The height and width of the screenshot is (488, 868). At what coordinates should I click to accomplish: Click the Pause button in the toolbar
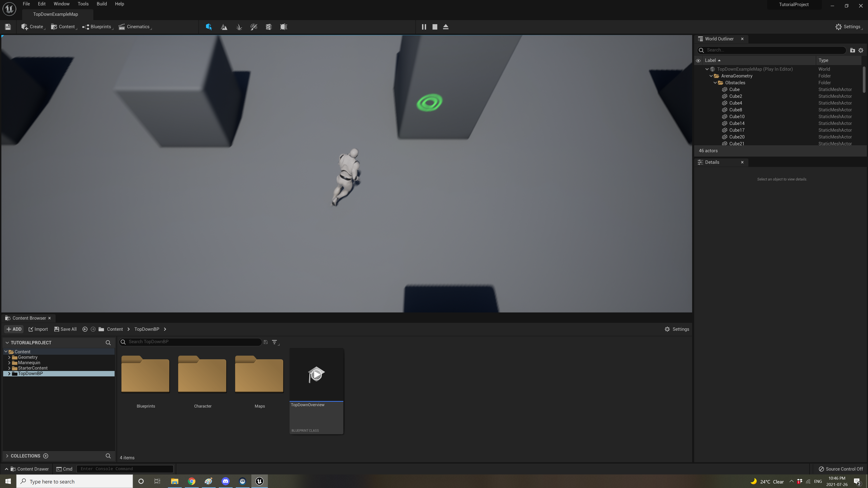[424, 27]
